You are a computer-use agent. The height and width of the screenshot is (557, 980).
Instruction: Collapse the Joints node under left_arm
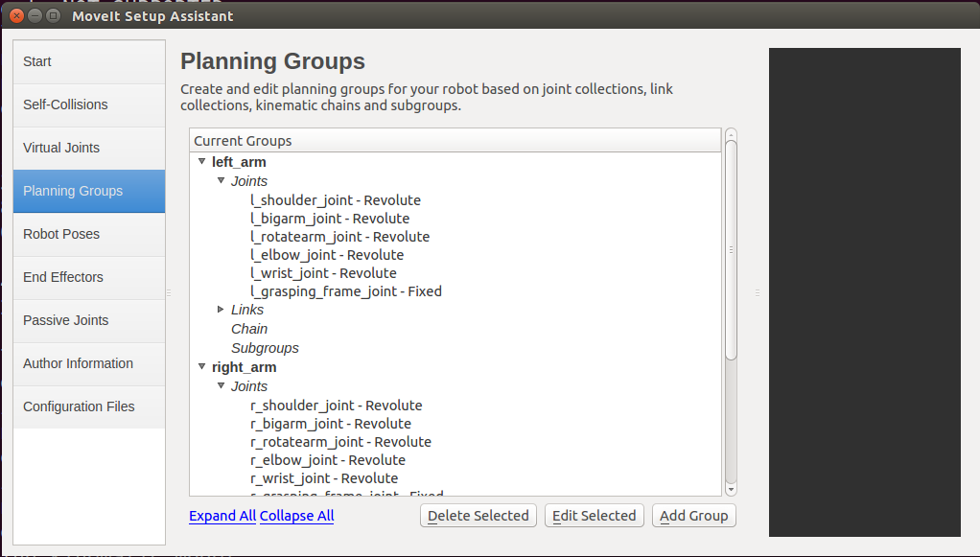(221, 180)
